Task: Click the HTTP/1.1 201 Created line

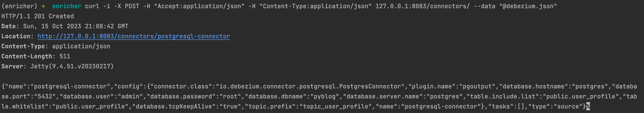Action: pos(37,16)
